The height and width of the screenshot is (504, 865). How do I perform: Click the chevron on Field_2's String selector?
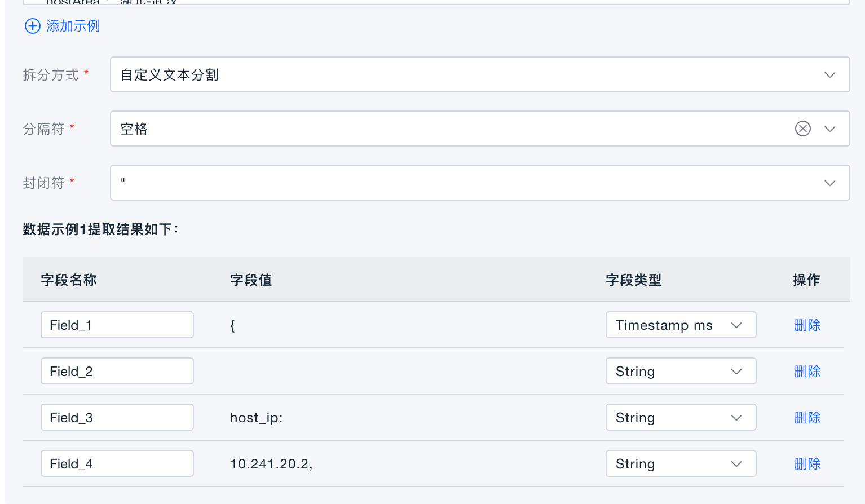click(736, 371)
